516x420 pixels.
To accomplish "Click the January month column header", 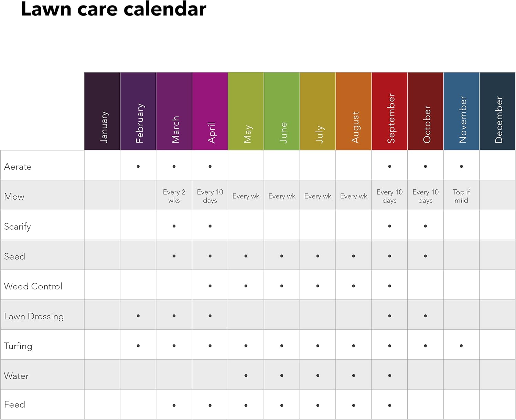I will point(102,111).
